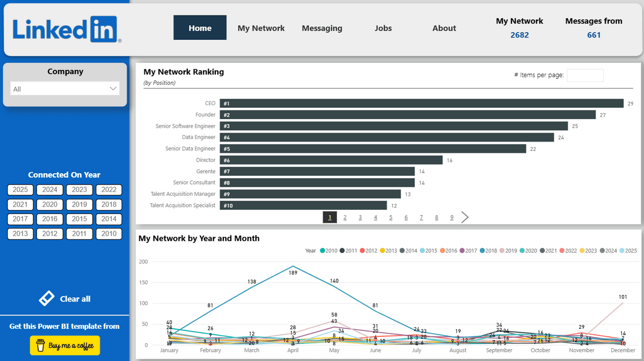644x361 pixels.
Task: Click the LinkedIn logo
Action: point(67,29)
